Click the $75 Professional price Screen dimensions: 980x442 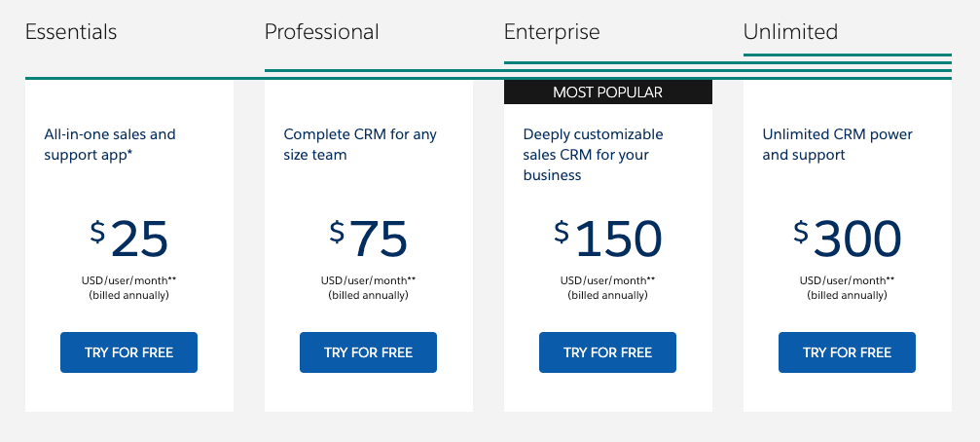click(368, 239)
